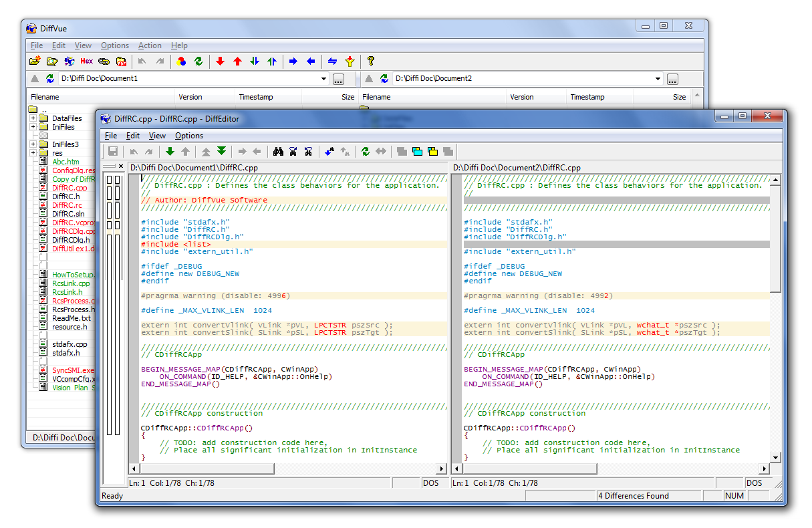This screenshot has width=812, height=528.
Task: Click the cyan window layout icon in DiffEditor
Action: tap(418, 152)
